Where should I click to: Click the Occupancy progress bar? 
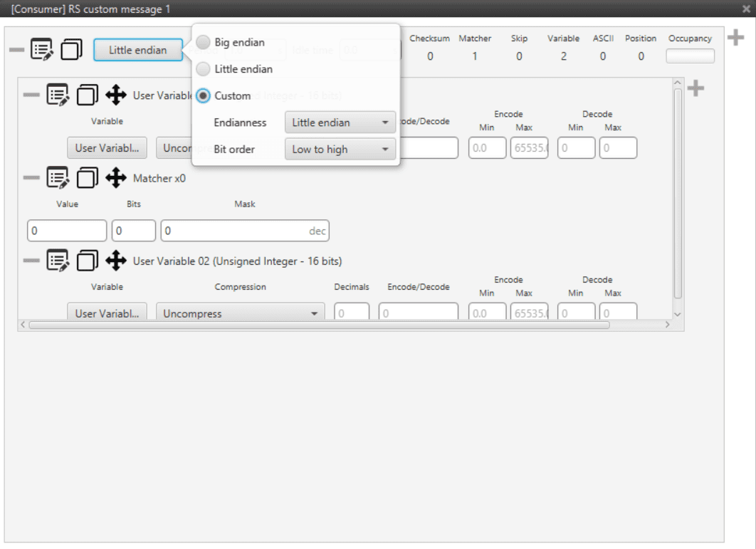[x=690, y=56]
